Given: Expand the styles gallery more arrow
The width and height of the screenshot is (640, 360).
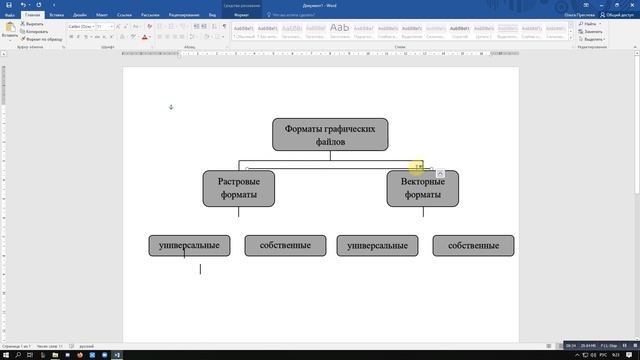Looking at the screenshot, I should click(x=571, y=38).
